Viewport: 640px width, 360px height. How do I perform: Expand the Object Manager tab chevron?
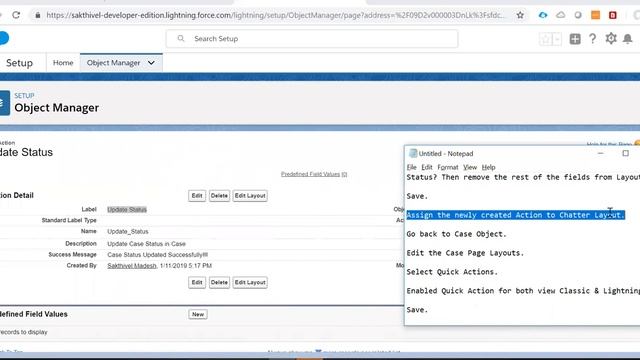(151, 63)
